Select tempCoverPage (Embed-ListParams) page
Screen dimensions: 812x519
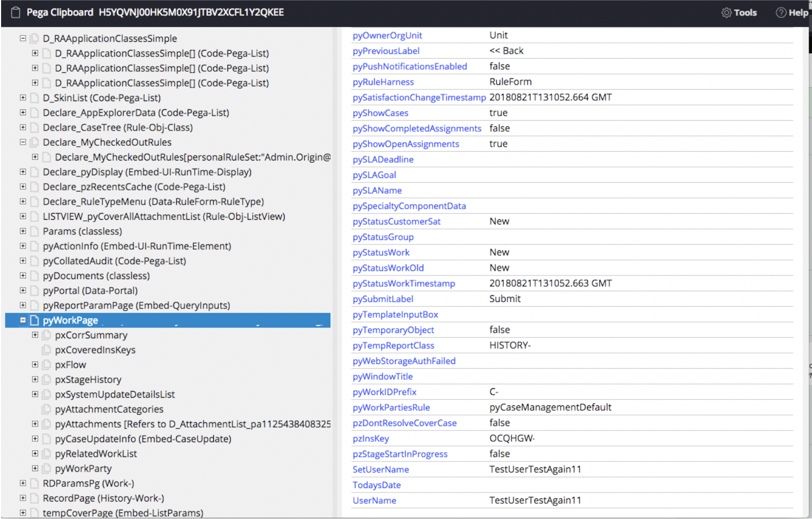coord(123,513)
